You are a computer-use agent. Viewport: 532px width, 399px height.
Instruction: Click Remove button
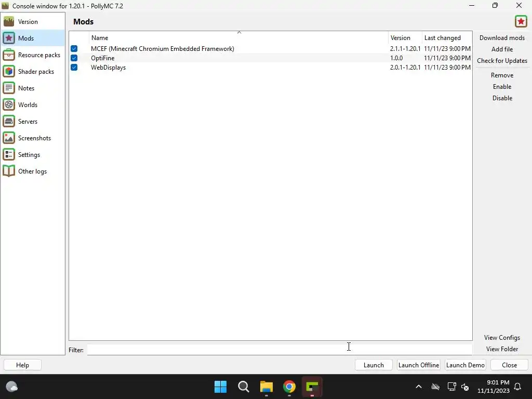click(x=502, y=75)
